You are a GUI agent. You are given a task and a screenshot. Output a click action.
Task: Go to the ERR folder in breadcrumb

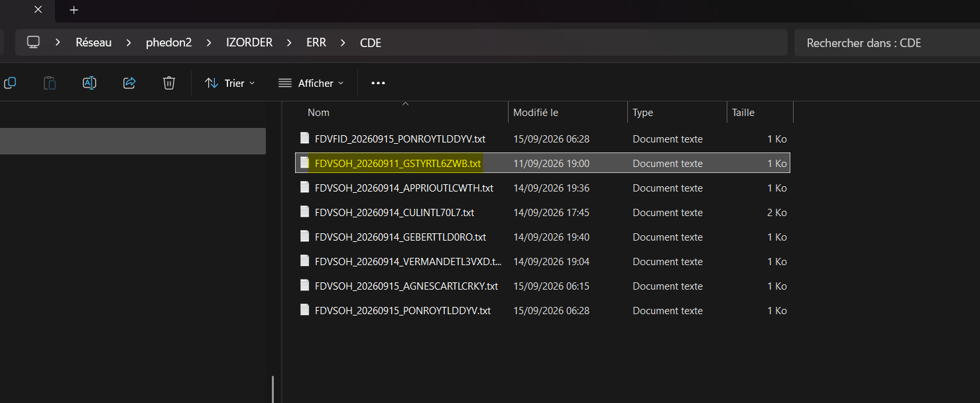(316, 42)
